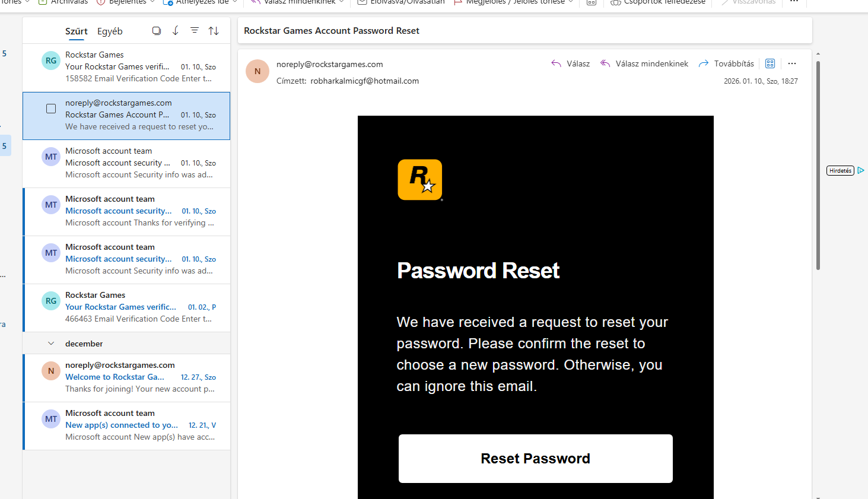Image resolution: width=868 pixels, height=499 pixels.
Task: Tick the checkbox on the selected Rockstar password email
Action: tap(51, 109)
